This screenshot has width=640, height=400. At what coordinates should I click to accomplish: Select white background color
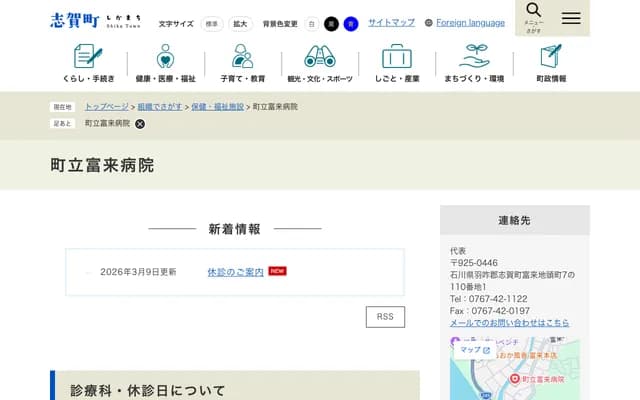312,23
